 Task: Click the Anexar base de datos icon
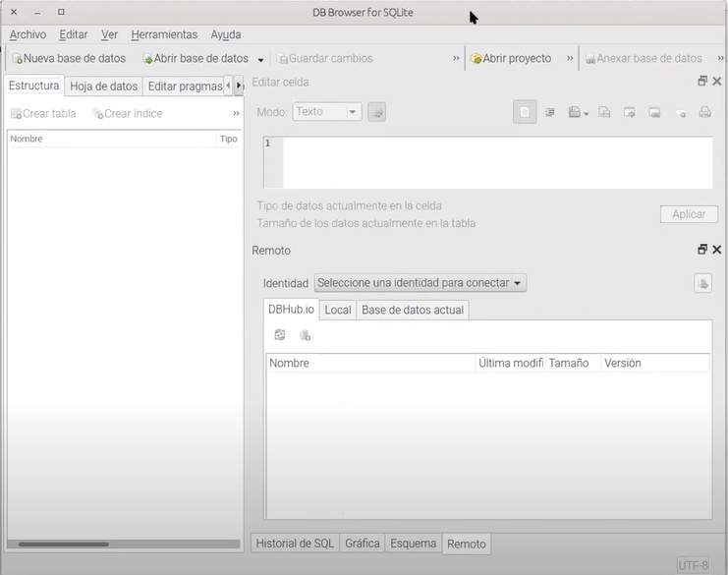(590, 59)
